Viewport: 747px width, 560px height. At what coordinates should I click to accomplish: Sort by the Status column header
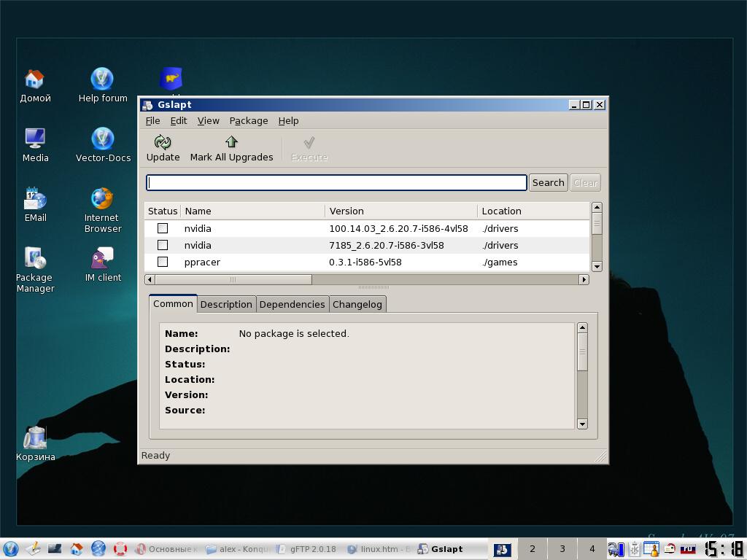(x=163, y=211)
